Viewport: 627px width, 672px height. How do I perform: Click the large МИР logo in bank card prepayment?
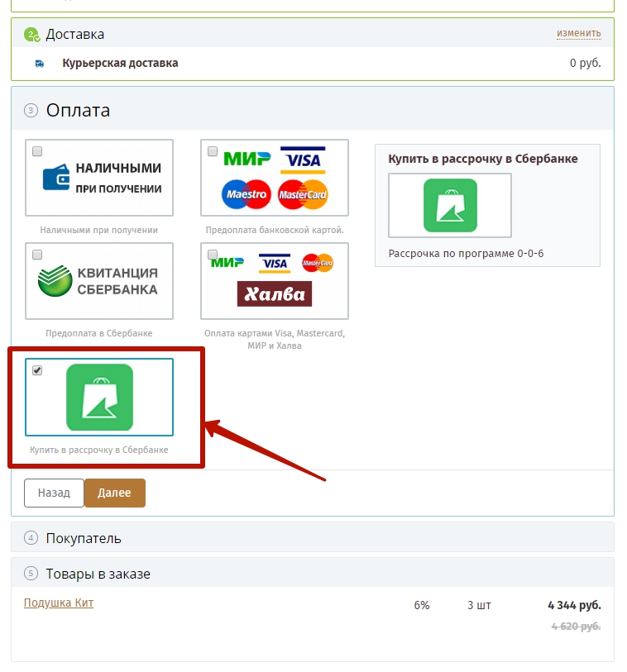point(247,159)
